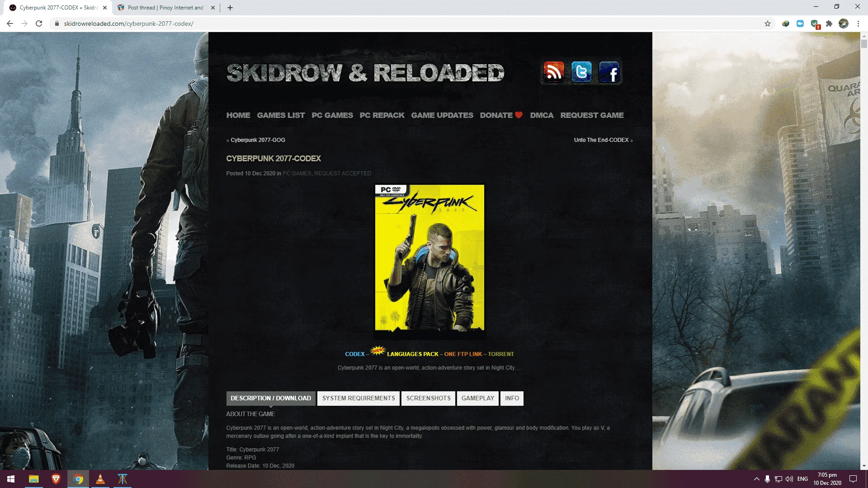Show hidden system tray icons

pos(756,479)
